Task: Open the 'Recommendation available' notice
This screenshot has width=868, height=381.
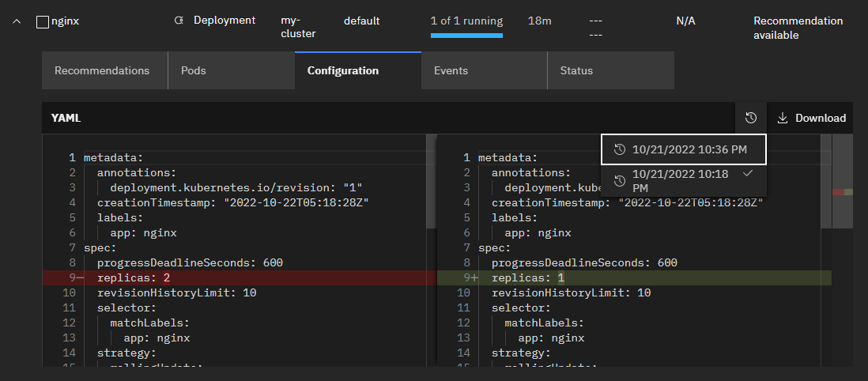Action: click(798, 28)
